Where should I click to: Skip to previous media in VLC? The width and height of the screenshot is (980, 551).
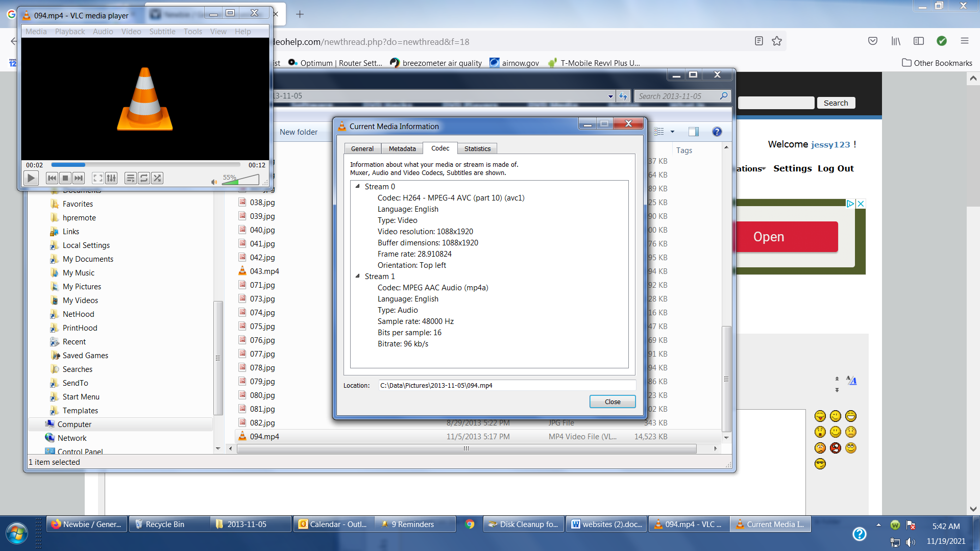52,178
